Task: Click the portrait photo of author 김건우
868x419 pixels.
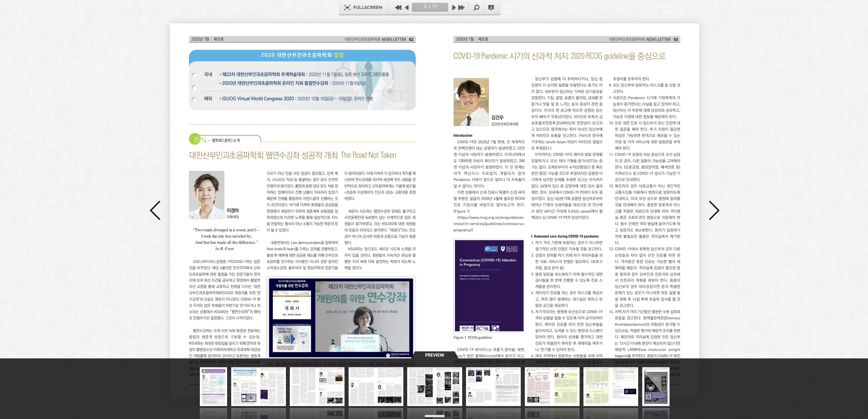Action: [471, 102]
